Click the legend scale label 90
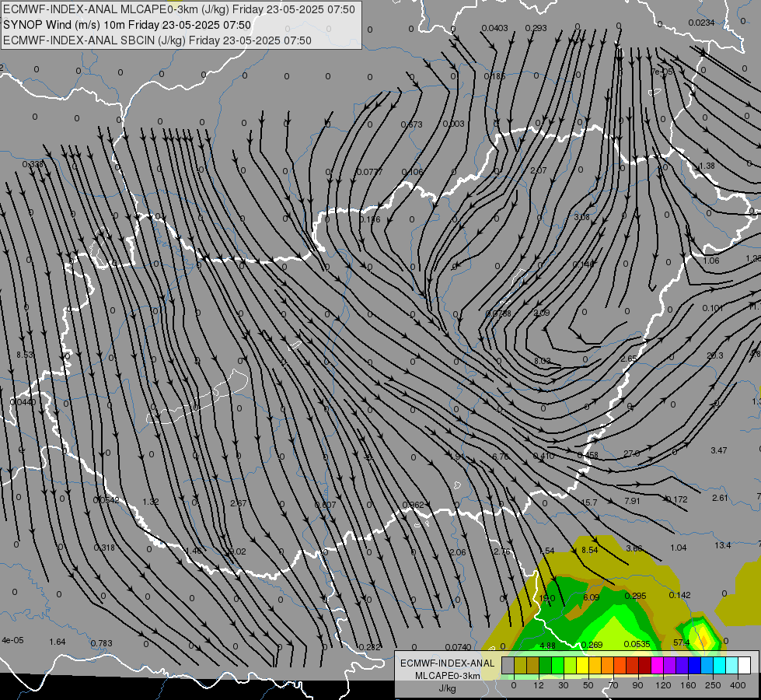Image resolution: width=761 pixels, height=700 pixels. click(637, 685)
